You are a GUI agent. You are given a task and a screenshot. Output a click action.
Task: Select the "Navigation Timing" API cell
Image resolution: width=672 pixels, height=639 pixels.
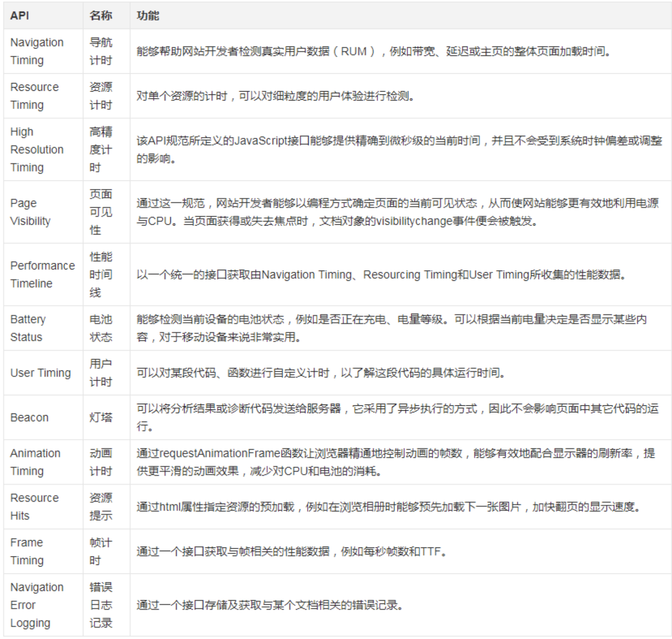point(37,51)
